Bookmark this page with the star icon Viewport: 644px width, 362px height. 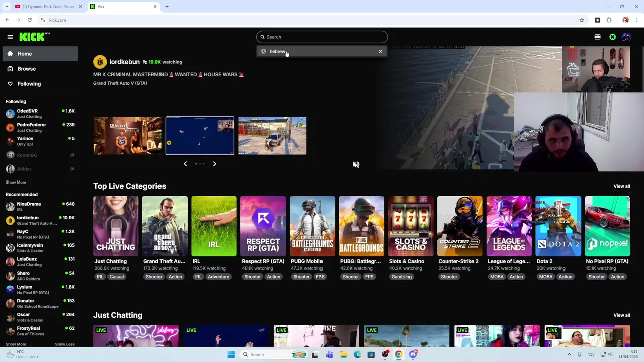(x=582, y=20)
